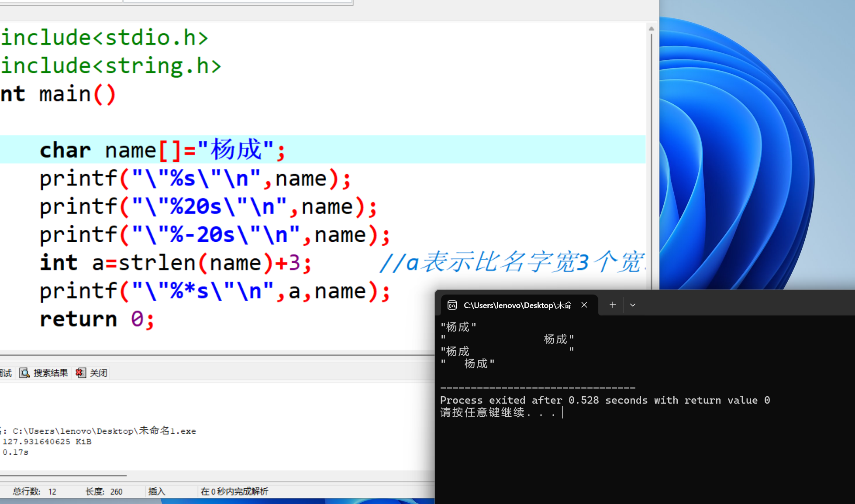Open the 调试 tab at panel edge
855x504 pixels.
(6, 373)
